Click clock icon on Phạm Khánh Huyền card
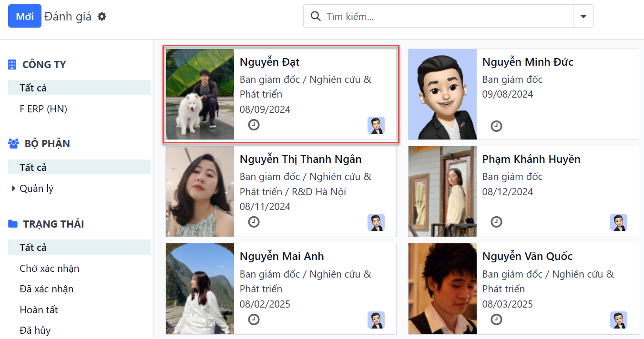Image resolution: width=644 pixels, height=339 pixels. pos(497,222)
